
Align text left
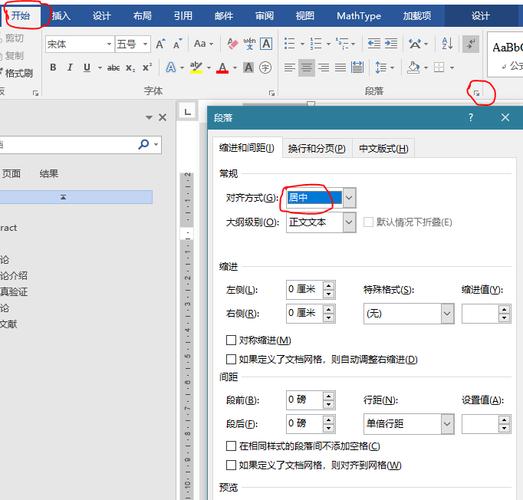click(x=290, y=68)
